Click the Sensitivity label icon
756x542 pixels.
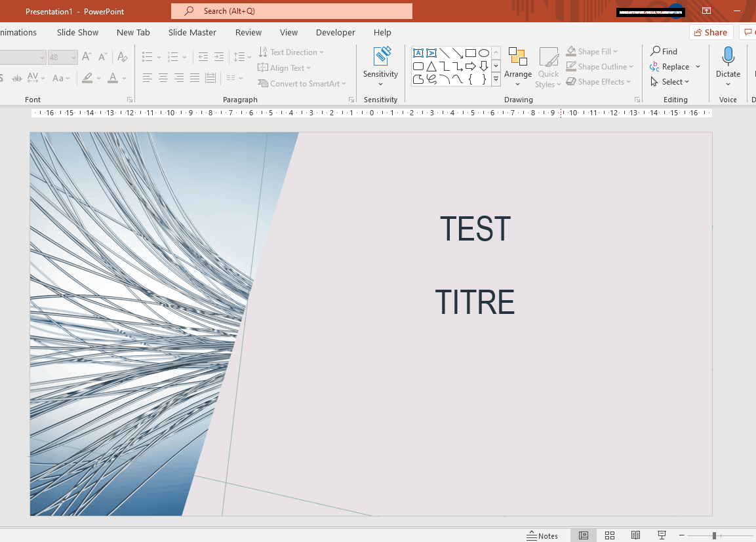[x=381, y=57]
